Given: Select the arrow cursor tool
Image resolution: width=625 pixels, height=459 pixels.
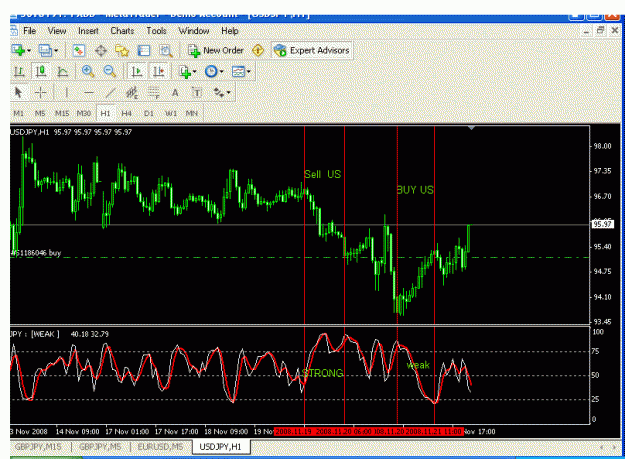Looking at the screenshot, I should [x=18, y=92].
